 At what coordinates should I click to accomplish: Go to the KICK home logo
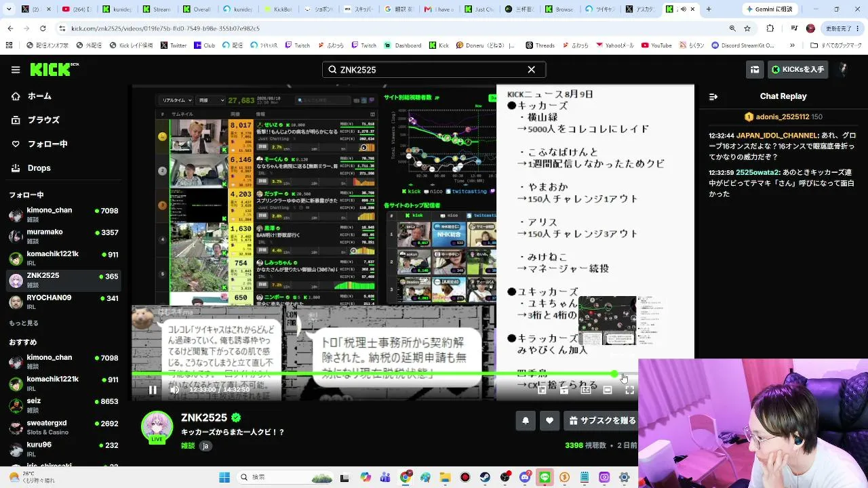click(54, 69)
